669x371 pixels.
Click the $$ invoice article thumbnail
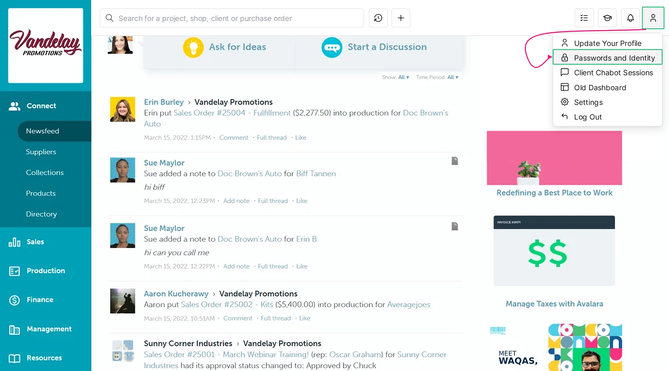[x=554, y=251]
